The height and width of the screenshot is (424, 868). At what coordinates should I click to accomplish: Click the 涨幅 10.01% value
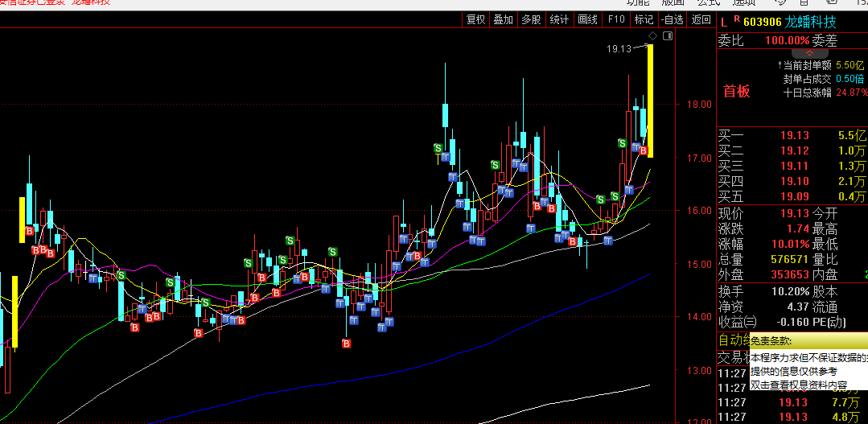(x=791, y=244)
